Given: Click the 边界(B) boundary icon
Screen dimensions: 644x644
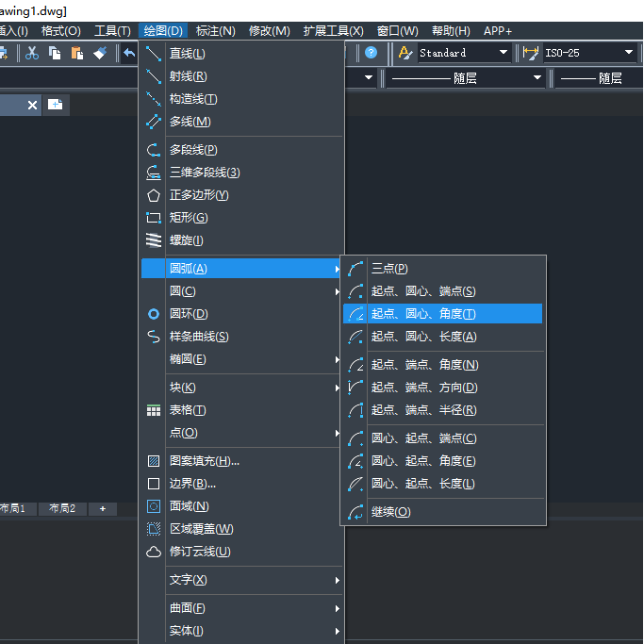Looking at the screenshot, I should (x=154, y=484).
